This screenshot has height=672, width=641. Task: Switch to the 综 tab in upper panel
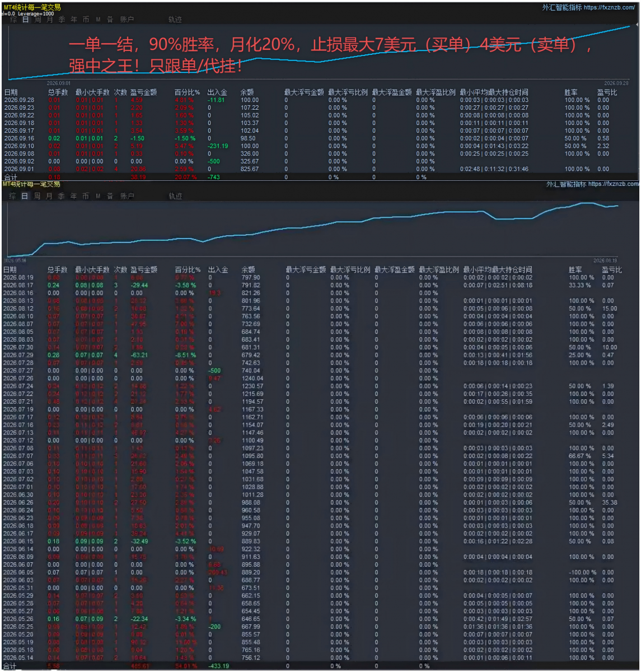pyautogui.click(x=12, y=20)
